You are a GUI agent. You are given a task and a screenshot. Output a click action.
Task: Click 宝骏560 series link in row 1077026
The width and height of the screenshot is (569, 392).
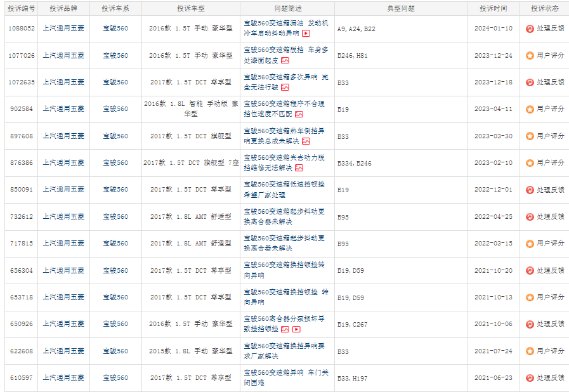[x=115, y=55]
